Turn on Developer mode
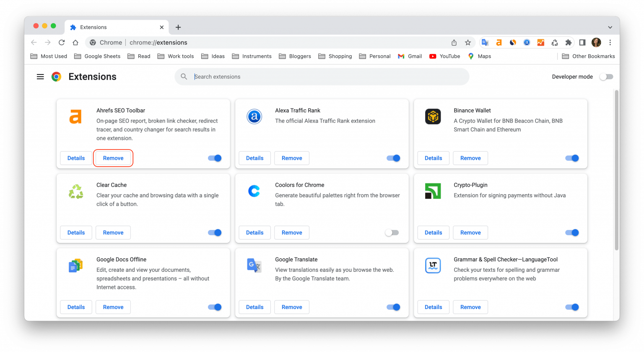The height and width of the screenshot is (353, 644). point(606,77)
